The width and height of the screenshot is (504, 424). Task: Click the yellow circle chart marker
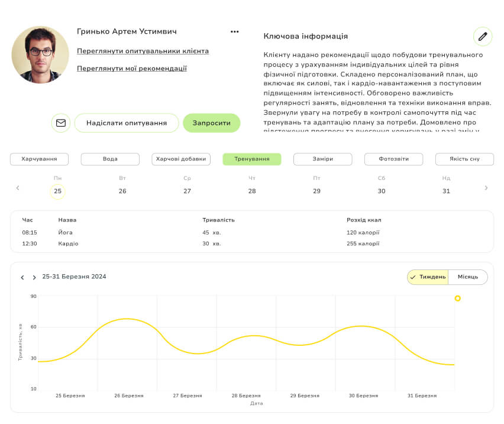pyautogui.click(x=457, y=298)
